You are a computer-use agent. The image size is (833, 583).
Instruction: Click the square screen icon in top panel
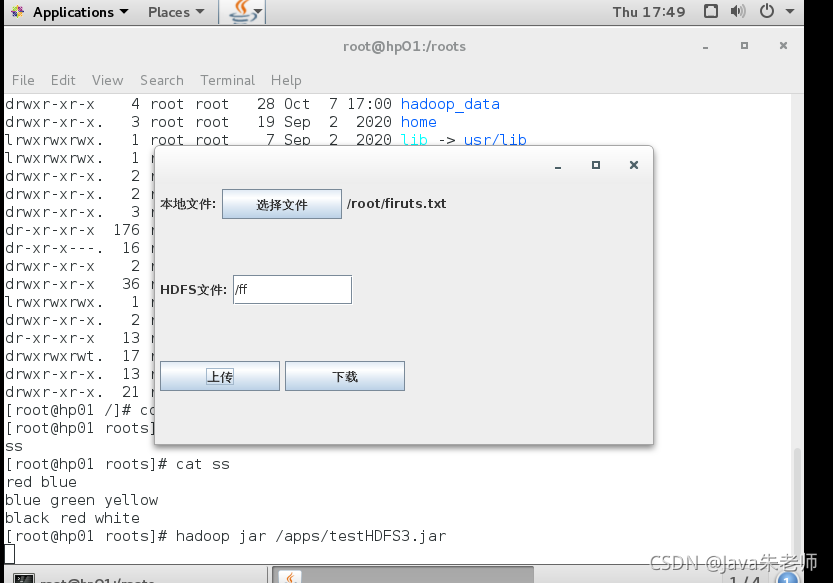pyautogui.click(x=711, y=11)
